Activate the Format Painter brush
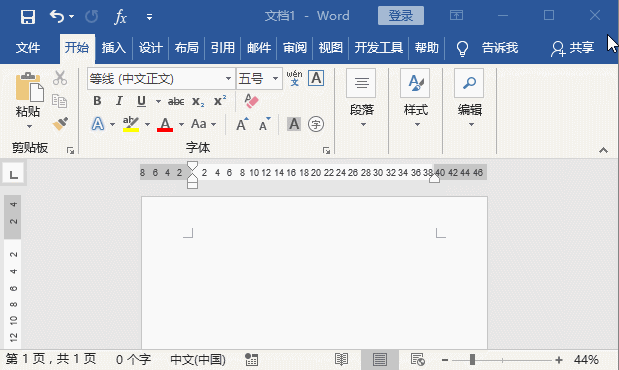 [60, 124]
